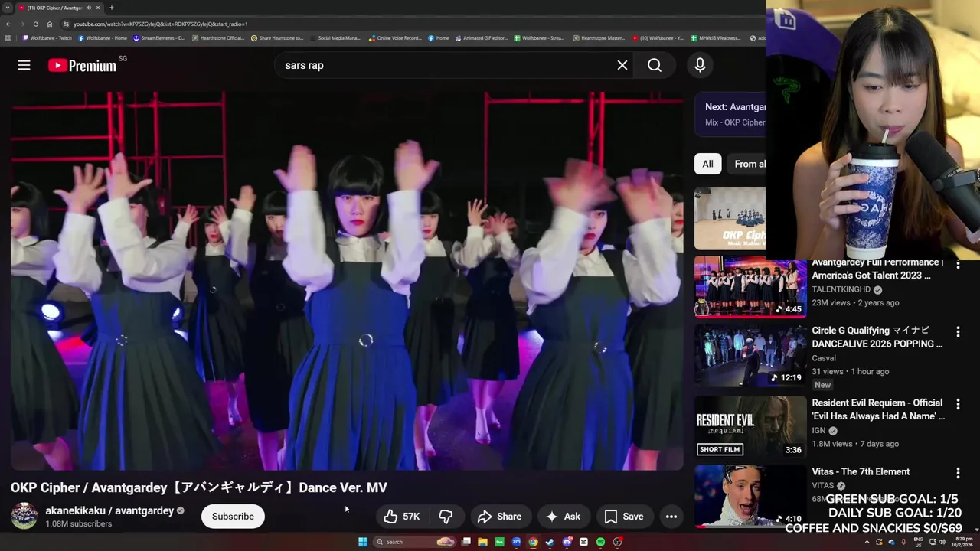Image resolution: width=980 pixels, height=551 pixels.
Task: Dislike the video with thumbs-down icon
Action: [x=446, y=517]
